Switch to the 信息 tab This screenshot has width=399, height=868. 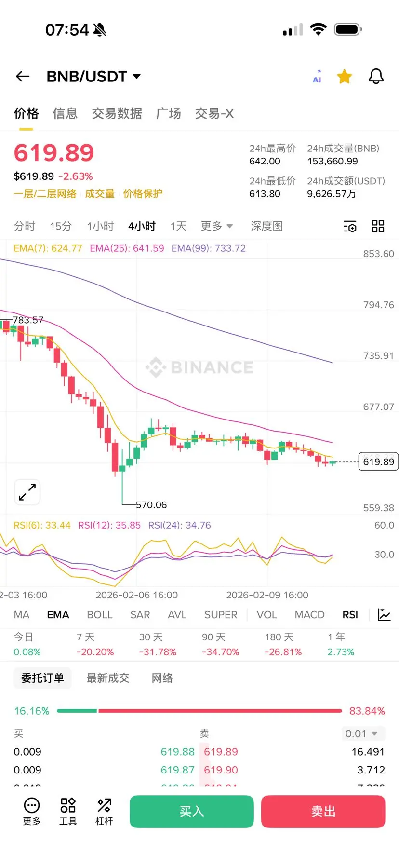[x=65, y=113]
